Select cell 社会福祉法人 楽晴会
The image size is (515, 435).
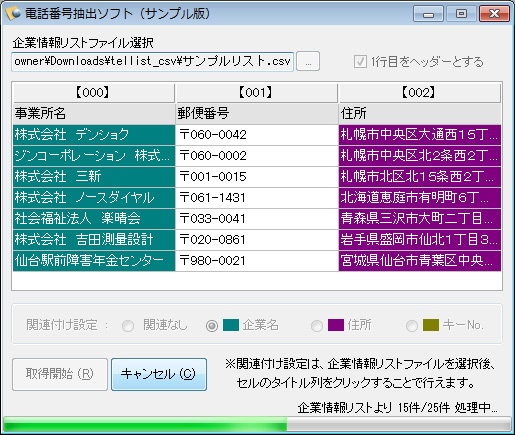(x=94, y=219)
